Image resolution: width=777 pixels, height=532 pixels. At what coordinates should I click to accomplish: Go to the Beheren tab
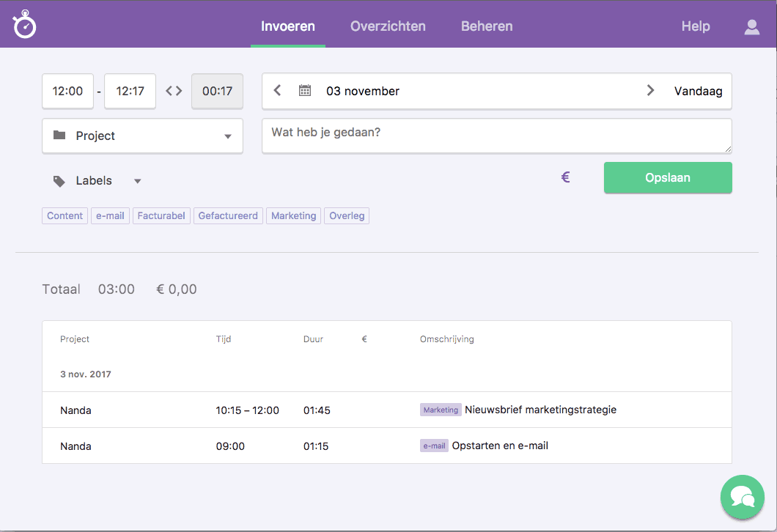(x=487, y=26)
